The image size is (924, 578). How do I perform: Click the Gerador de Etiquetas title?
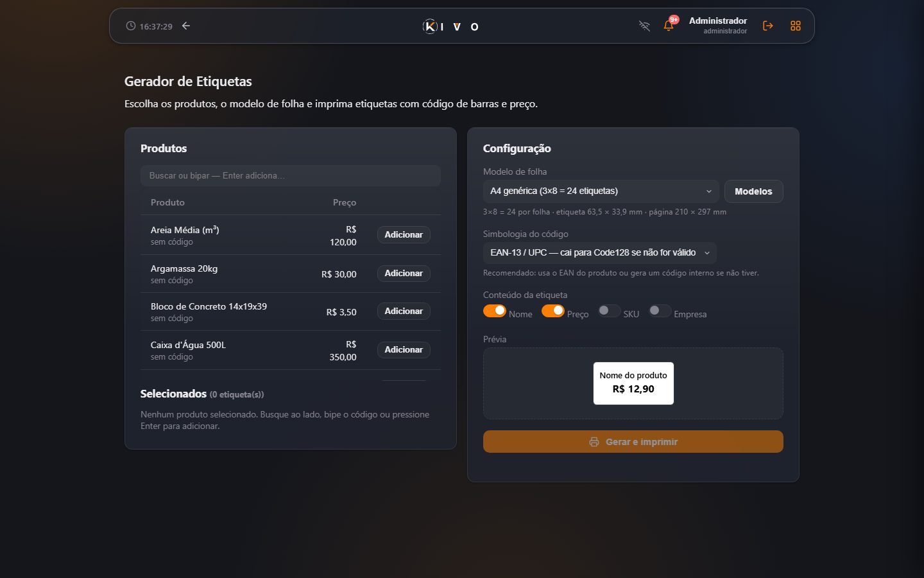(x=188, y=82)
